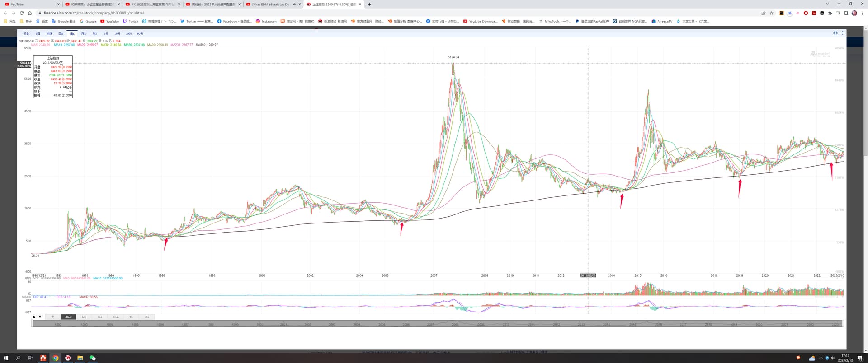The image size is (868, 363).
Task: Open the PayPal login bookmark
Action: tap(592, 21)
